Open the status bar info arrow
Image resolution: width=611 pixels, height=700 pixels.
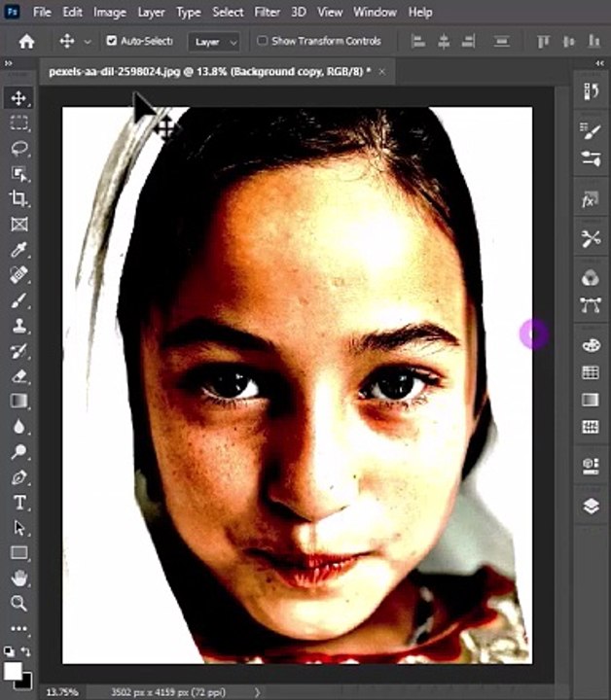[257, 692]
